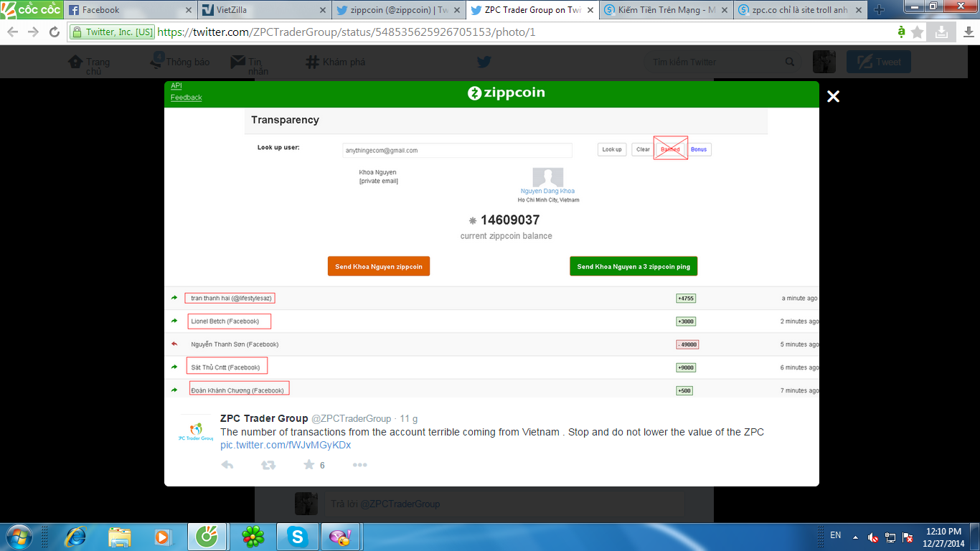Click the EN language indicator
The width and height of the screenshot is (980, 551).
[835, 535]
